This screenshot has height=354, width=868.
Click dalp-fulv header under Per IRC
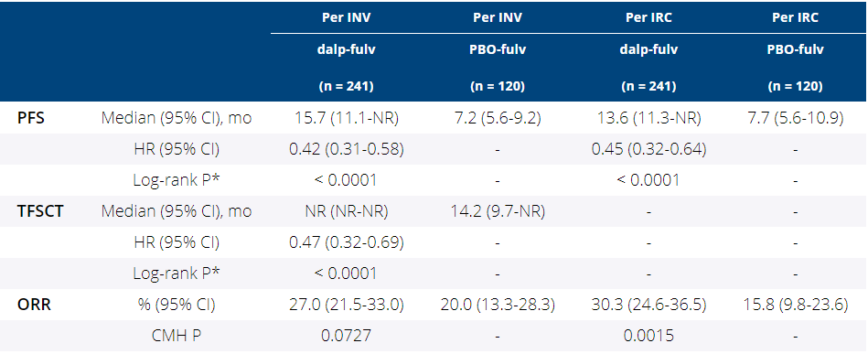pyautogui.click(x=648, y=49)
